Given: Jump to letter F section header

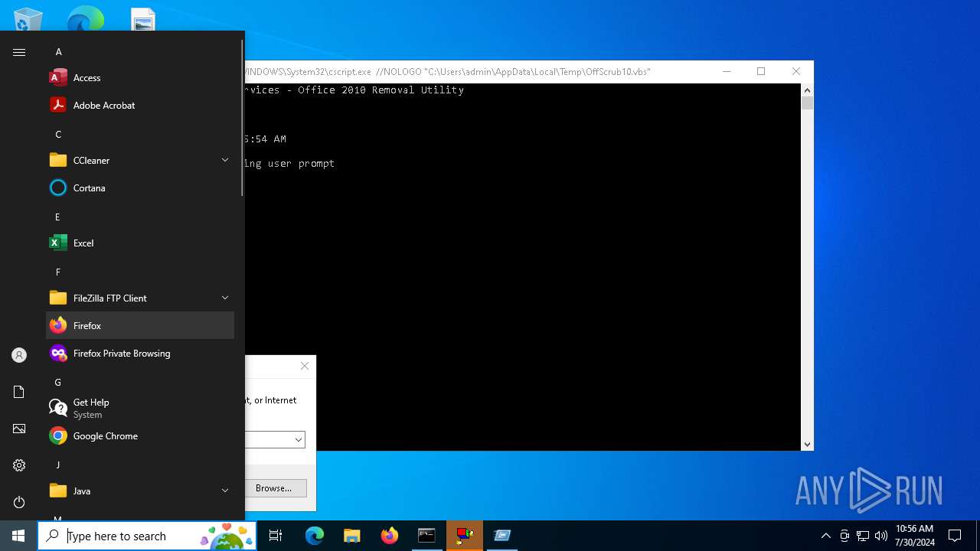Looking at the screenshot, I should 57,272.
